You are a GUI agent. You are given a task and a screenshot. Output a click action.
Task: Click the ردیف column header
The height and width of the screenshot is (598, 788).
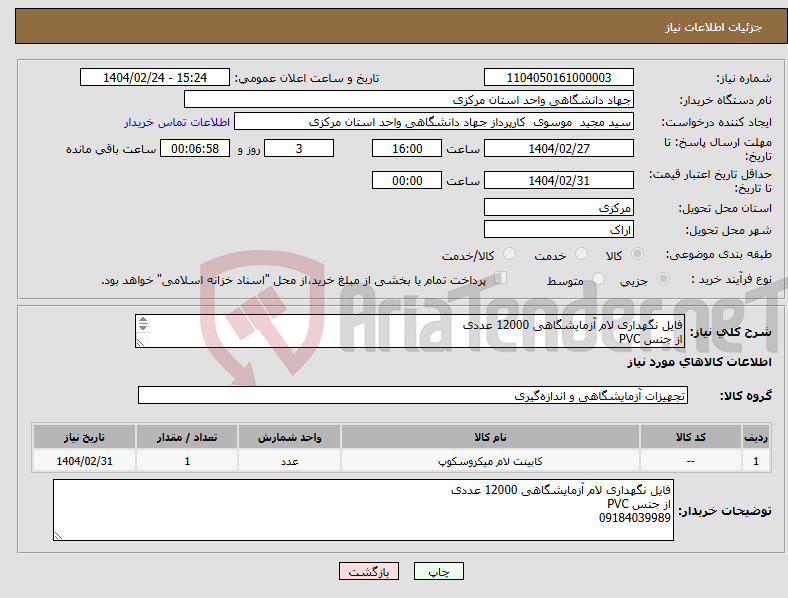tap(756, 437)
